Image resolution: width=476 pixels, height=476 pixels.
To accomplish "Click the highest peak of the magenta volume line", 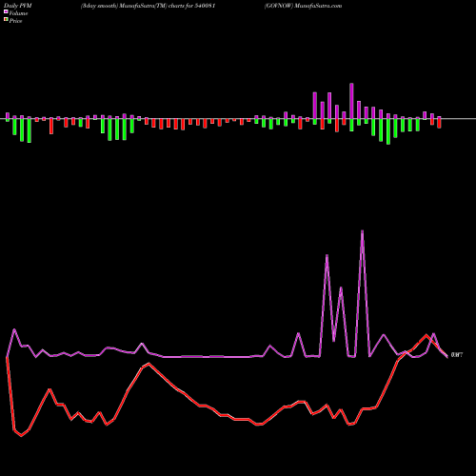I will [x=363, y=231].
